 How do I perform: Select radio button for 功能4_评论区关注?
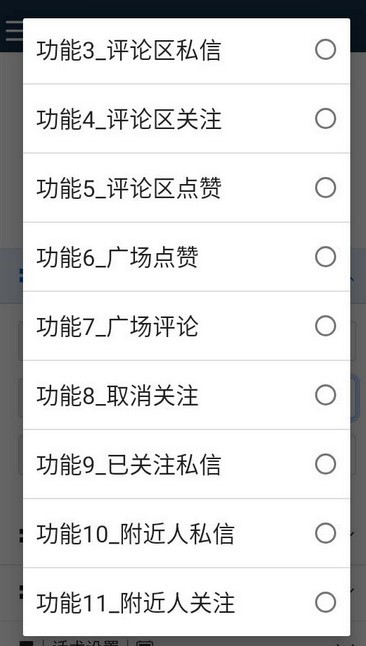326,119
